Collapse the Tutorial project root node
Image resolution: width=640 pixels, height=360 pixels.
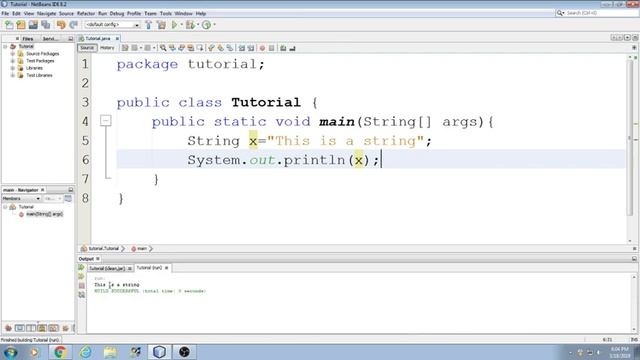coord(5,47)
